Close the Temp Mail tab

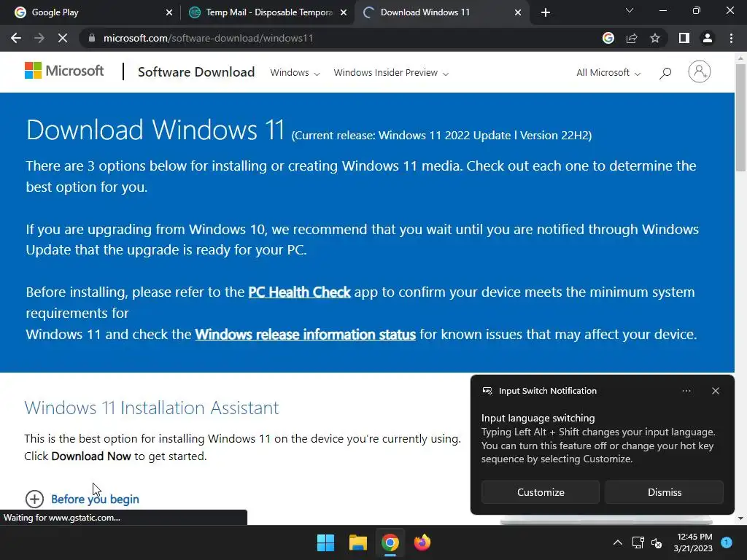point(344,12)
